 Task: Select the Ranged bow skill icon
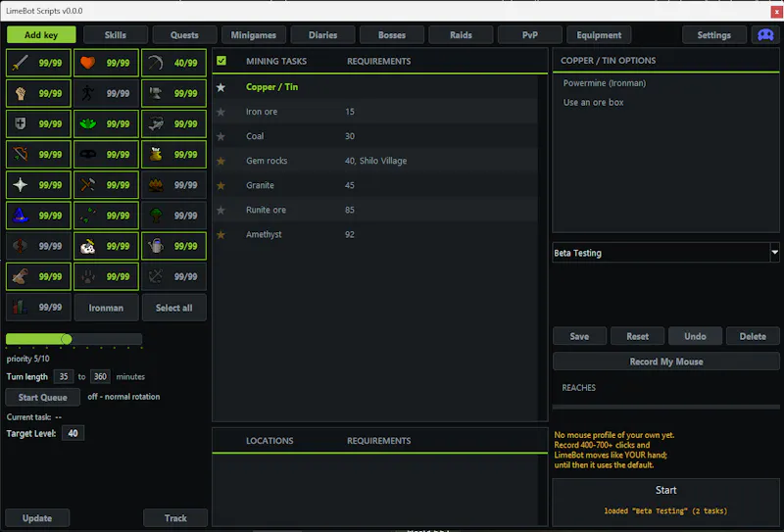(x=20, y=155)
